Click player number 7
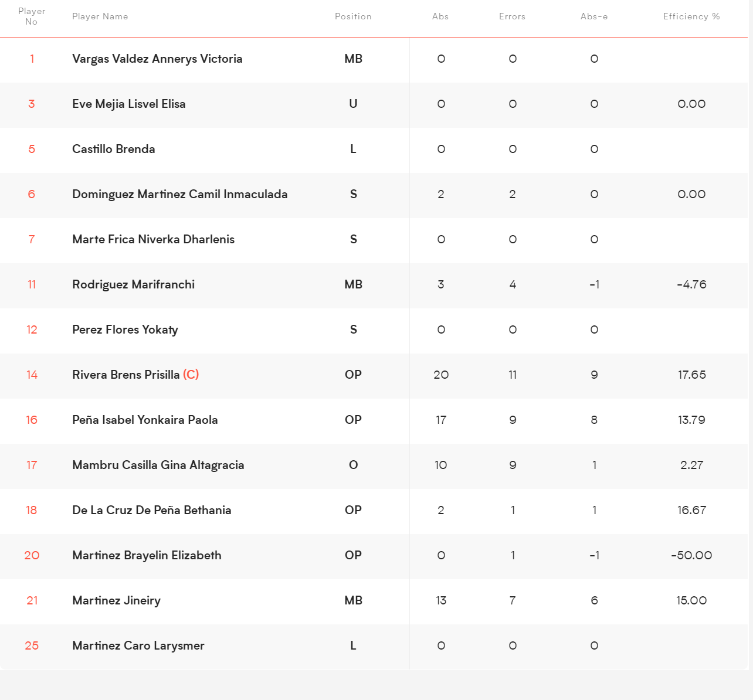753x700 pixels. click(32, 239)
